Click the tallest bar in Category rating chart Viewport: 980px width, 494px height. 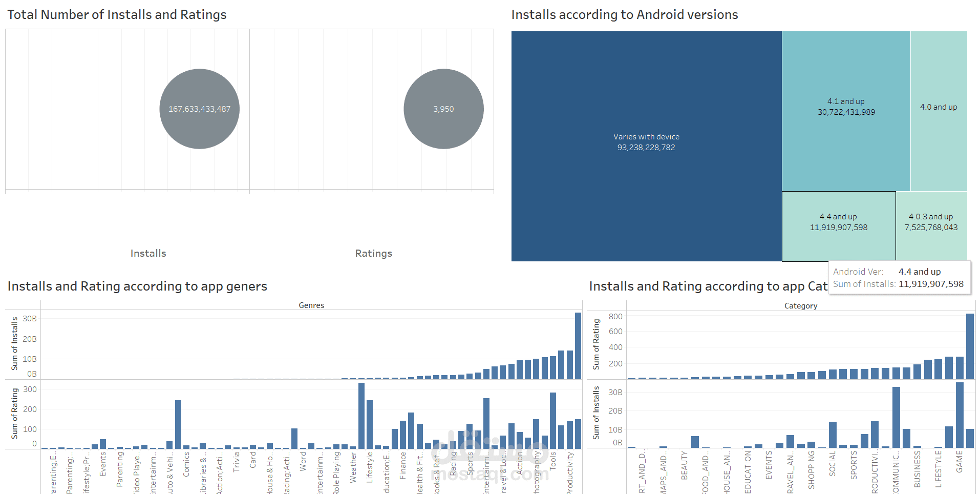[970, 346]
